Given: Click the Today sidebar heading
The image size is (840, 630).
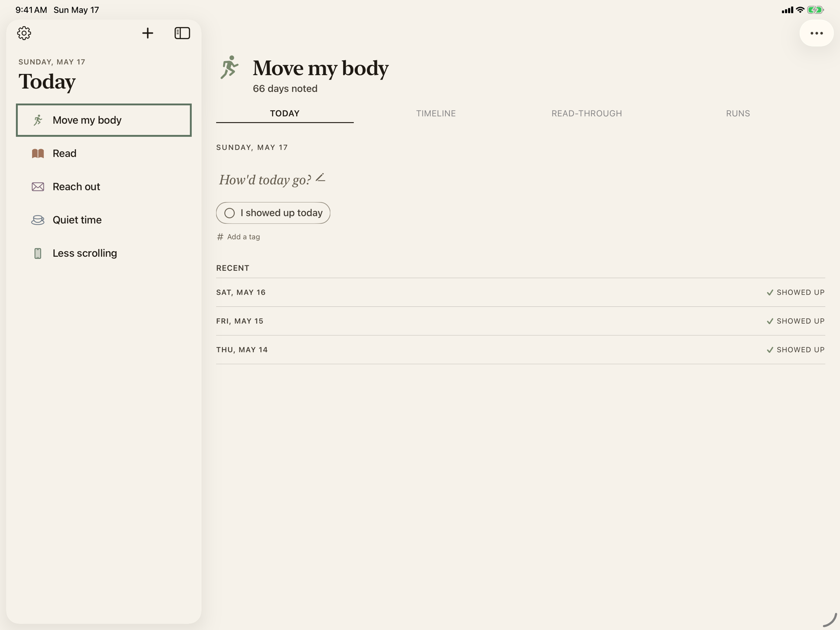Looking at the screenshot, I should click(47, 81).
